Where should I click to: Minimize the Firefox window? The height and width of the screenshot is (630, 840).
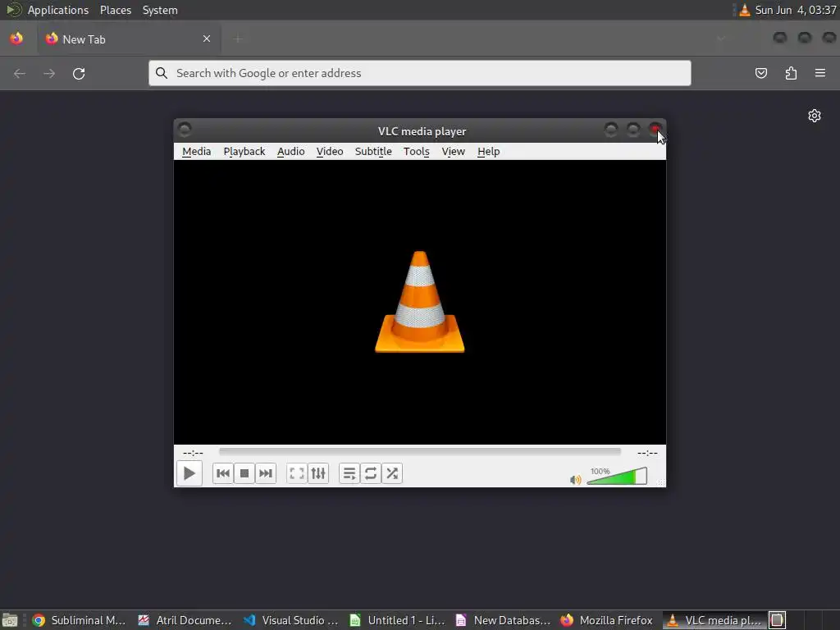point(780,38)
